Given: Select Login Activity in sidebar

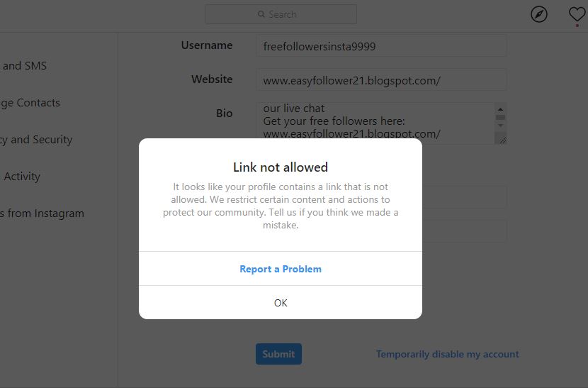Looking at the screenshot, I should 21,176.
